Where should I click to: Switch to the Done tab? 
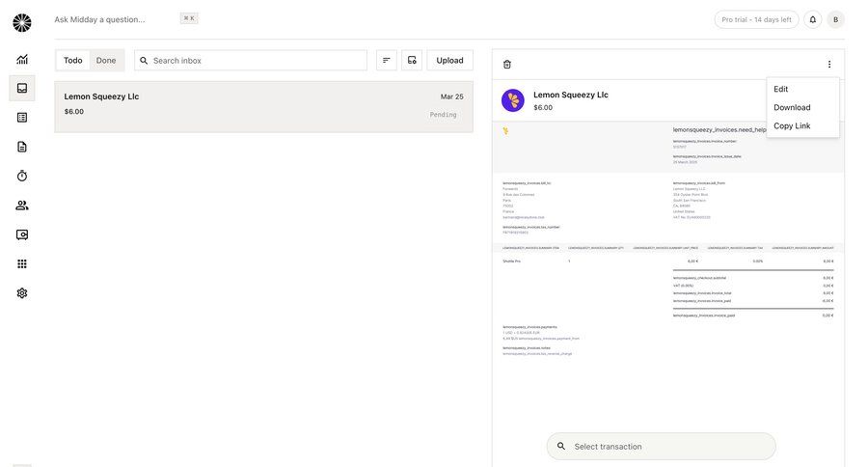[x=106, y=61]
